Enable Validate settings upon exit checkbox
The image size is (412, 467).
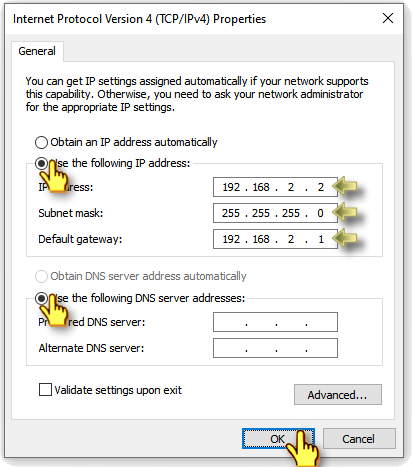pyautogui.click(x=45, y=390)
